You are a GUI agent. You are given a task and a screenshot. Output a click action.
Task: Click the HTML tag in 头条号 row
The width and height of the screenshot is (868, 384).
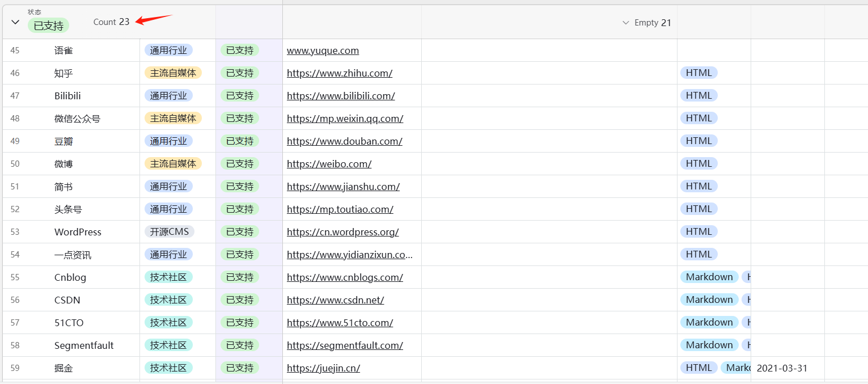click(699, 209)
